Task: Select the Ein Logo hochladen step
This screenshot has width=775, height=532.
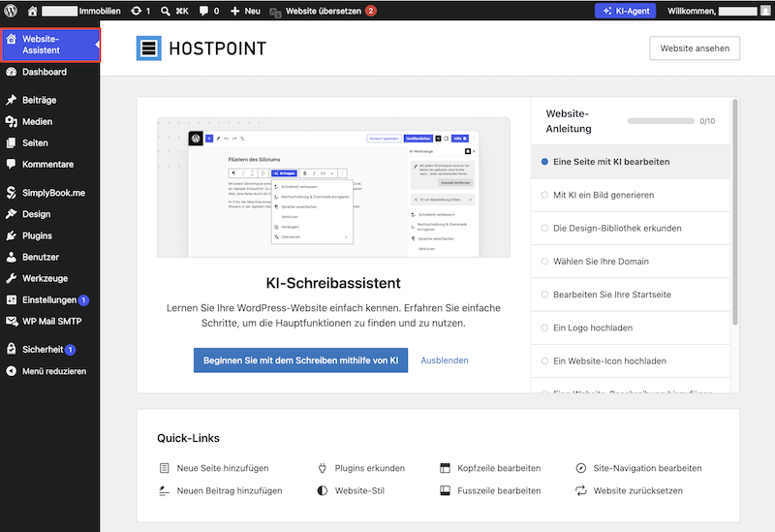Action: pos(631,328)
